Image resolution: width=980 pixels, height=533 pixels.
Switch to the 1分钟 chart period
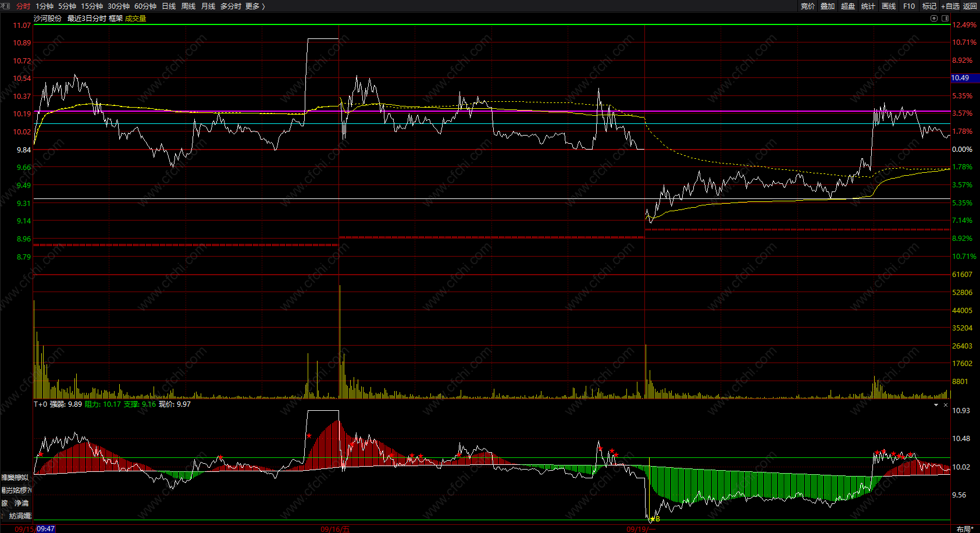(44, 6)
